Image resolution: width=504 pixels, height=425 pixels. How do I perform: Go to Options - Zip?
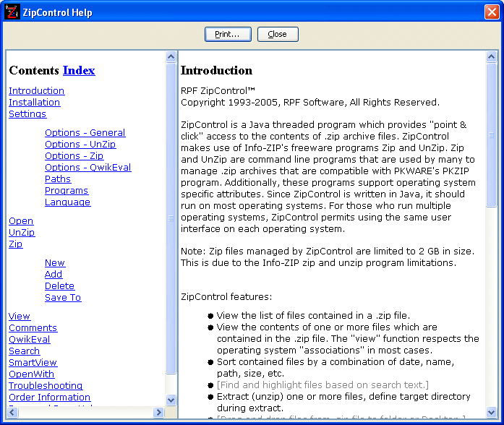click(x=74, y=156)
